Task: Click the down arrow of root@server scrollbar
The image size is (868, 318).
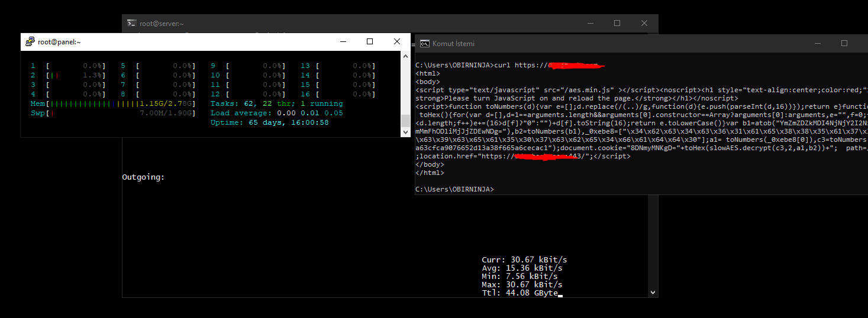Action: pos(653,292)
